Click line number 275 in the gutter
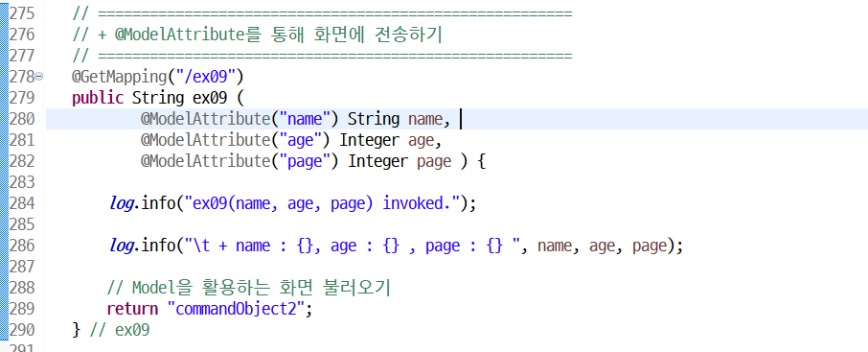This screenshot has width=868, height=352. pyautogui.click(x=22, y=13)
